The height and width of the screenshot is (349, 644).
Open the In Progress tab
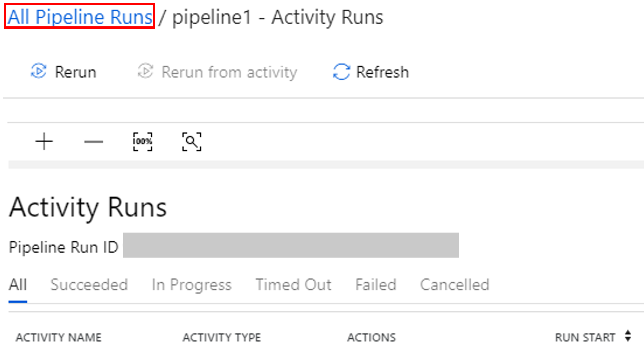click(191, 285)
